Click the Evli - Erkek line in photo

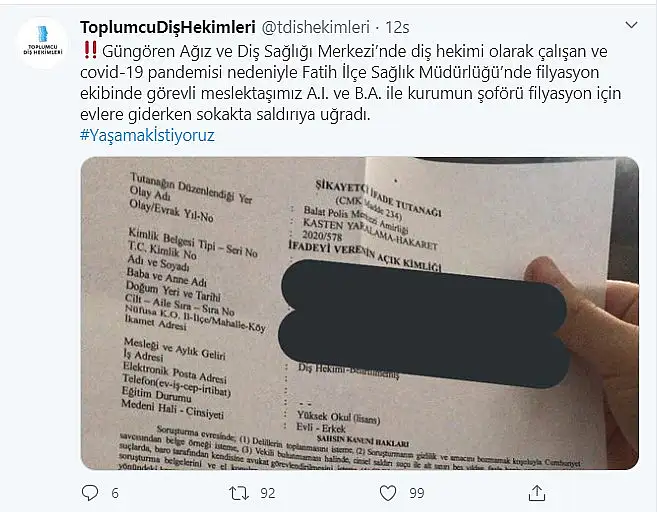click(x=321, y=428)
